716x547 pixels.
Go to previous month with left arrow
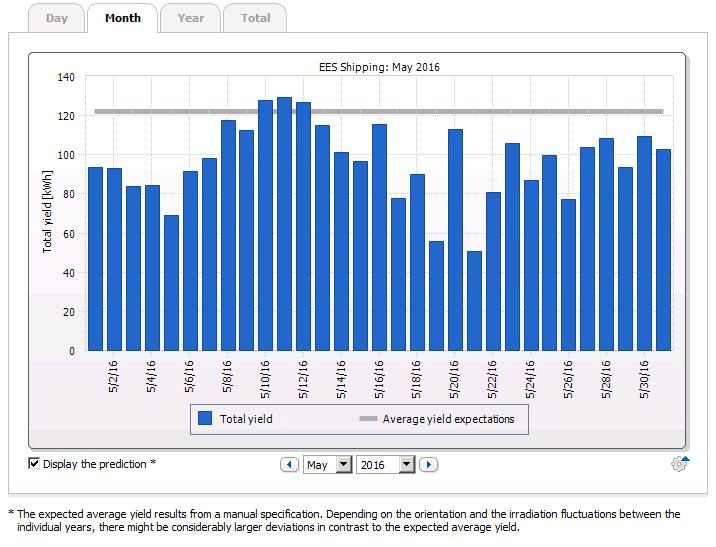click(x=289, y=465)
